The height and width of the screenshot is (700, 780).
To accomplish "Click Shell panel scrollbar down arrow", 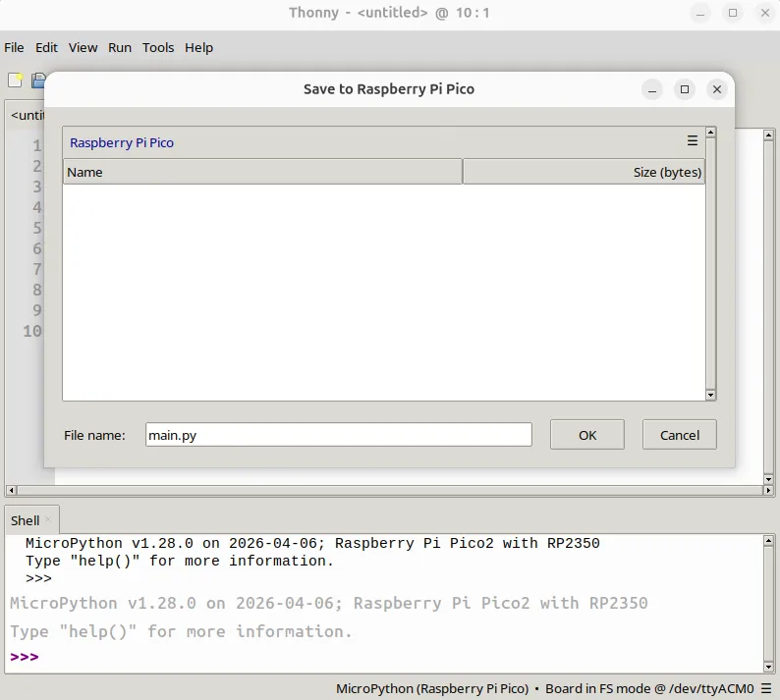I will point(768,668).
